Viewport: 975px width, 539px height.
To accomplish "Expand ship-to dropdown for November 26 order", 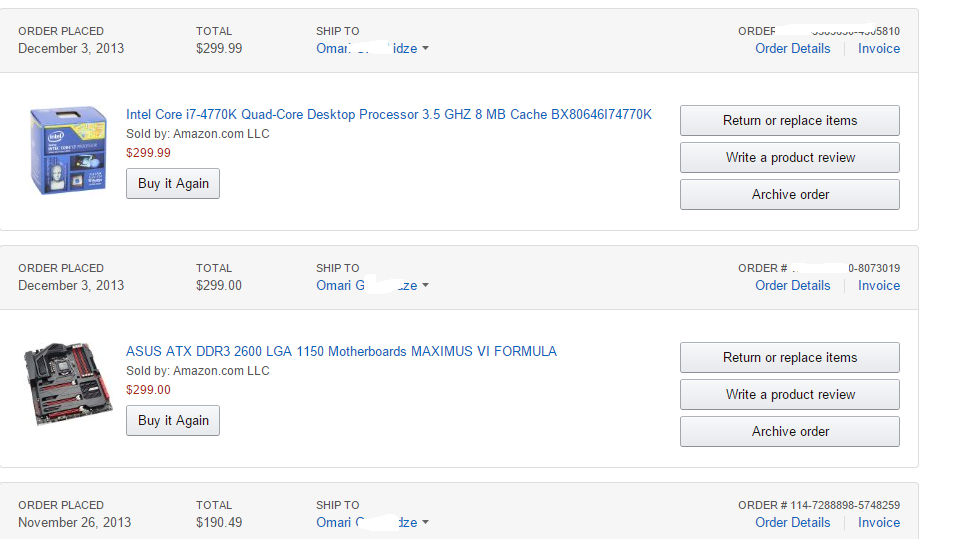I will (425, 523).
